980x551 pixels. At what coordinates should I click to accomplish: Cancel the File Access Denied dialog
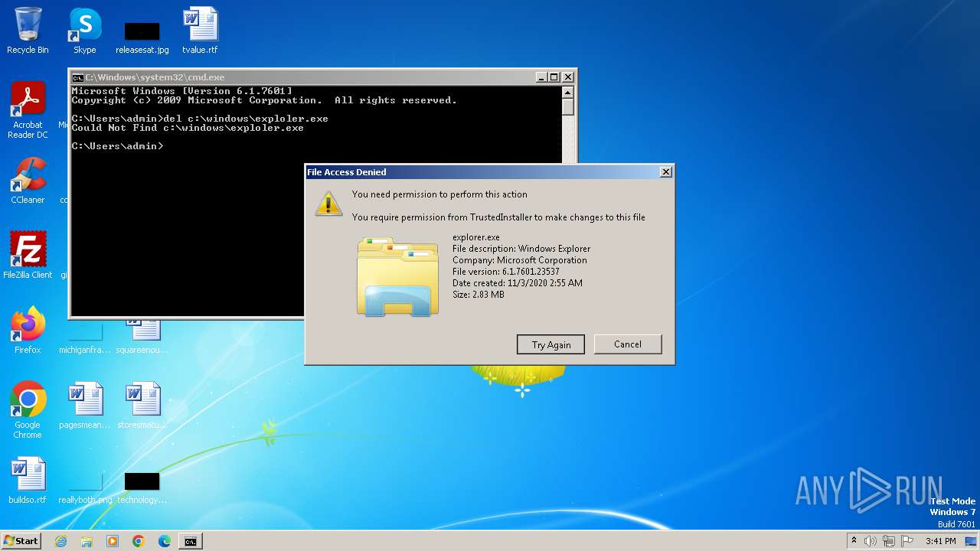pyautogui.click(x=628, y=344)
